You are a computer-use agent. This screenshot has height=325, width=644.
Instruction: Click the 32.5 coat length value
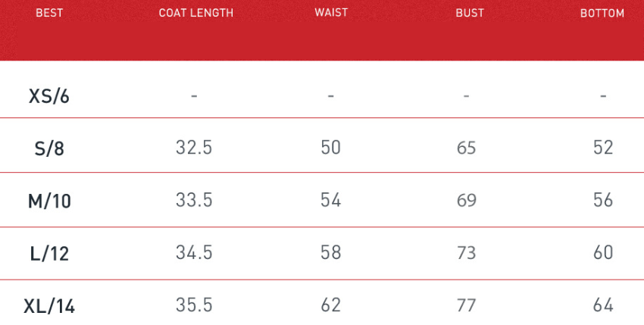194,148
